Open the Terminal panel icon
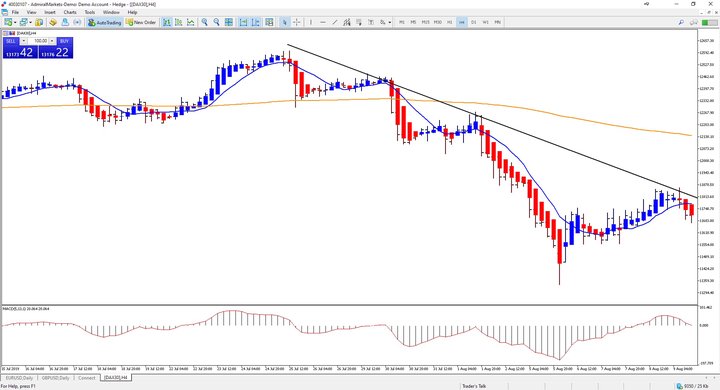 click(77, 22)
